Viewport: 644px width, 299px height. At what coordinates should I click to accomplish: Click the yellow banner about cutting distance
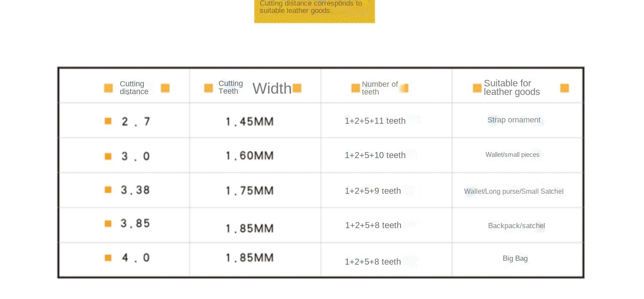314,10
